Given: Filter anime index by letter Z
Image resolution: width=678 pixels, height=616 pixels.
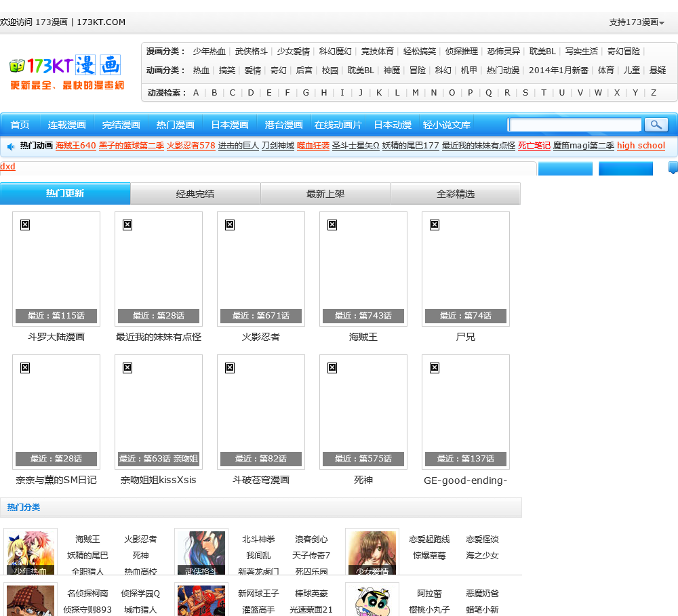Looking at the screenshot, I should point(654,93).
